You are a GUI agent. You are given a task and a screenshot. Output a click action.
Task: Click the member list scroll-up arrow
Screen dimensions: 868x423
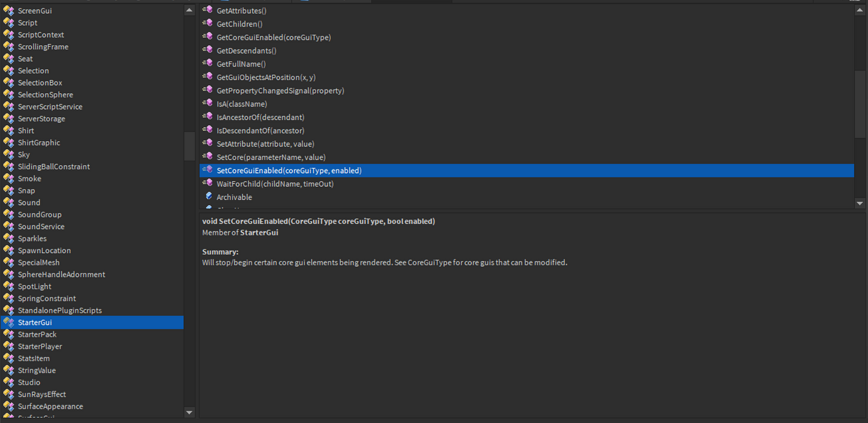point(859,9)
